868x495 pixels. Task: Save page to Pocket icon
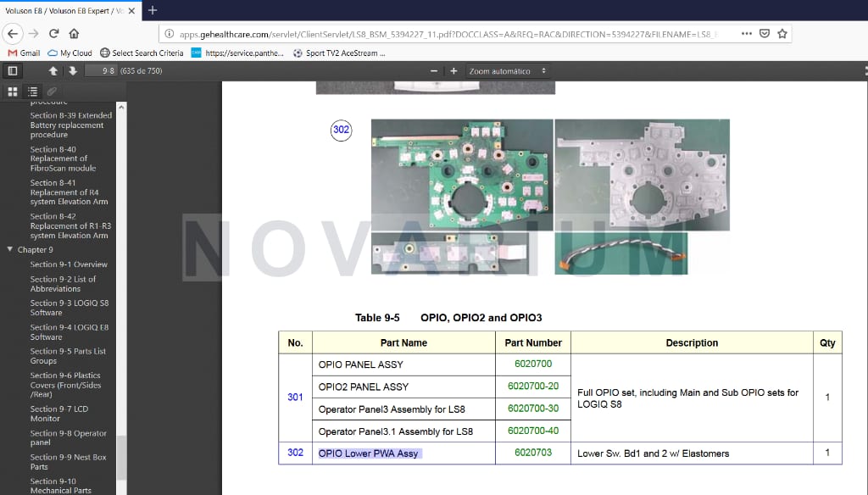coord(765,34)
